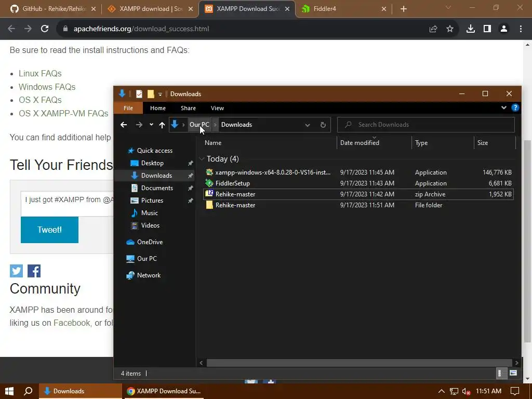The height and width of the screenshot is (399, 532).
Task: Open address bar history dropdown
Action: point(308,125)
